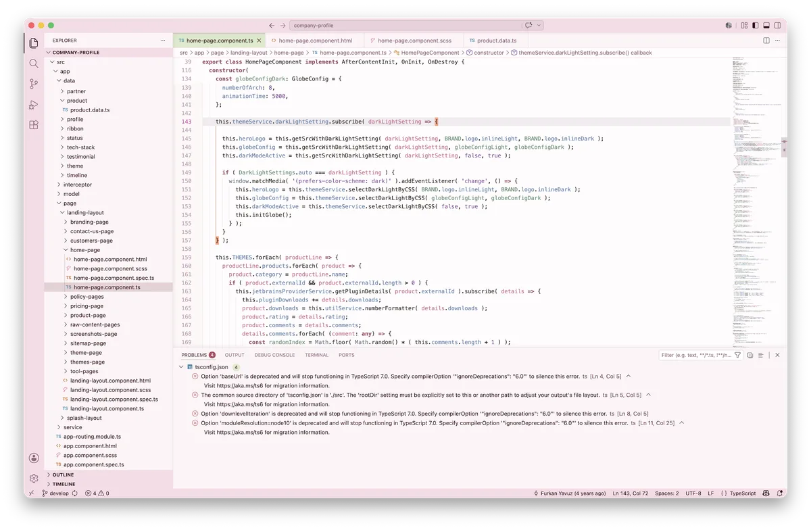This screenshot has width=811, height=532.
Task: Open the Search view in activity bar
Action: pyautogui.click(x=34, y=64)
